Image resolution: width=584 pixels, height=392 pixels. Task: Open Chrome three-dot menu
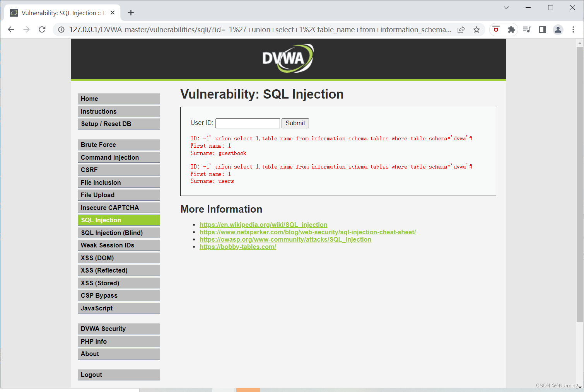click(573, 29)
